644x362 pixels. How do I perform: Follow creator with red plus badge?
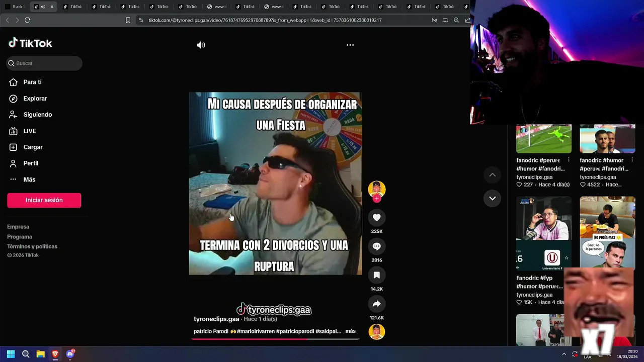point(376,199)
